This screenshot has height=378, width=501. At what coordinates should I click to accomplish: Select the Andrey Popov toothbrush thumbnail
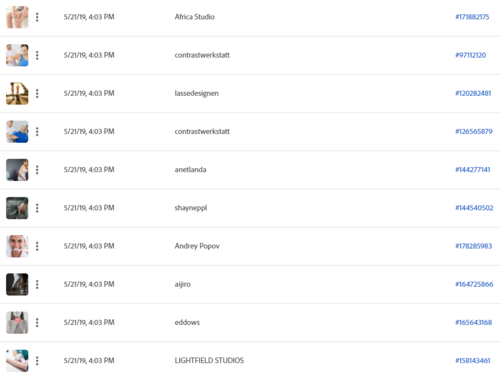point(17,246)
